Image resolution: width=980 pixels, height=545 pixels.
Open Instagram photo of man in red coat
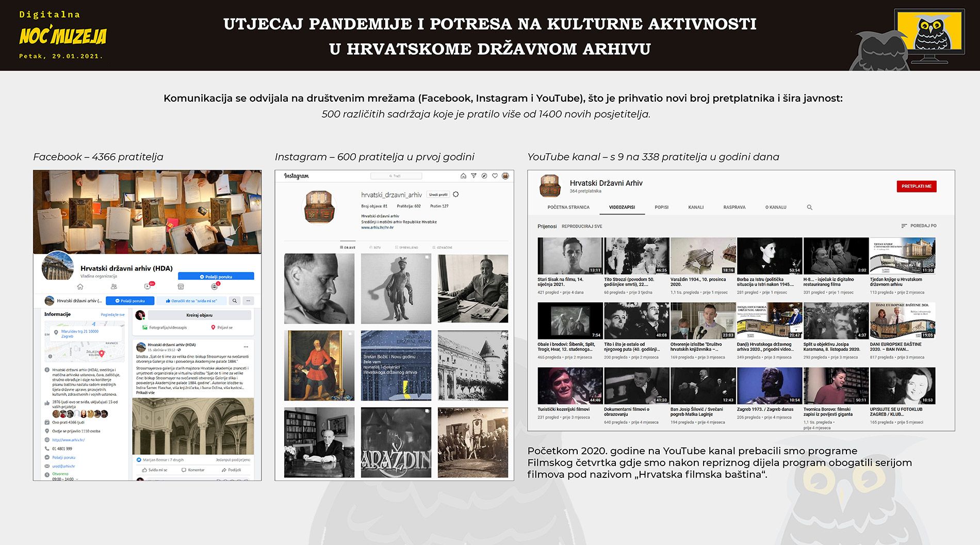(319, 365)
